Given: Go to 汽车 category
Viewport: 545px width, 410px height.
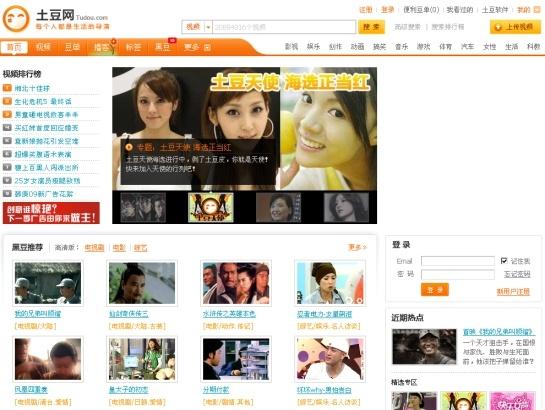Looking at the screenshot, I should [x=467, y=47].
